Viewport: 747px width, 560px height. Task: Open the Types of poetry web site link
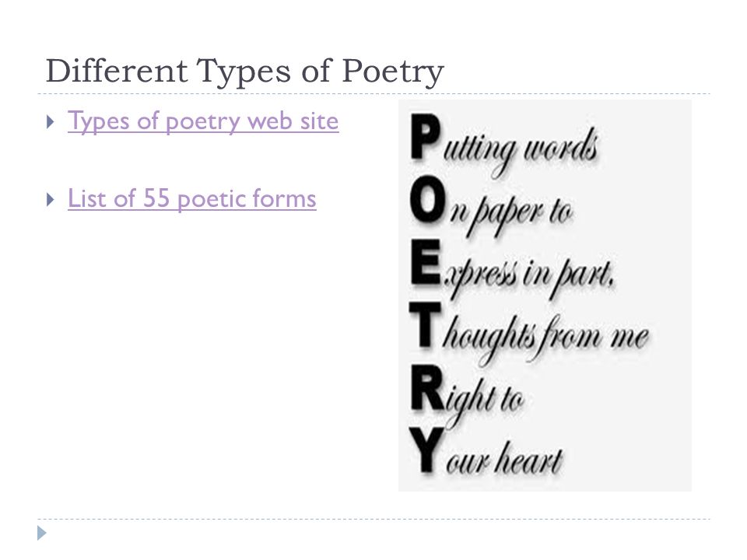pyautogui.click(x=203, y=121)
